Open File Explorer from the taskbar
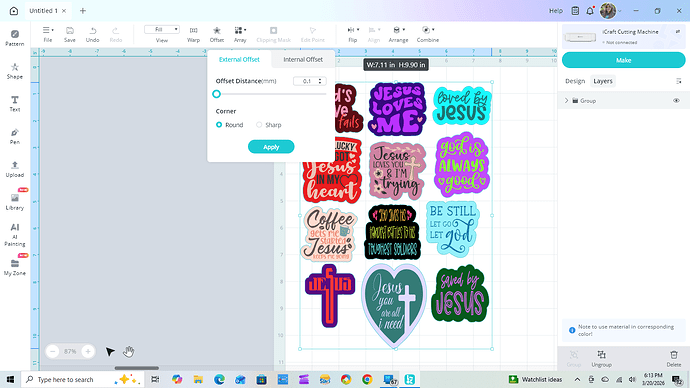The image size is (690, 388). click(198, 379)
